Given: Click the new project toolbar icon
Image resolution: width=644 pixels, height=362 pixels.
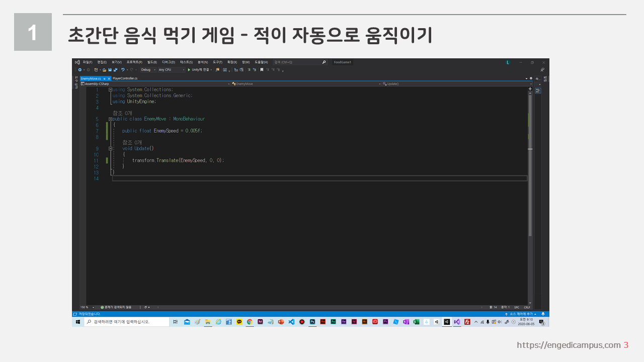Looking at the screenshot, I should coord(96,69).
